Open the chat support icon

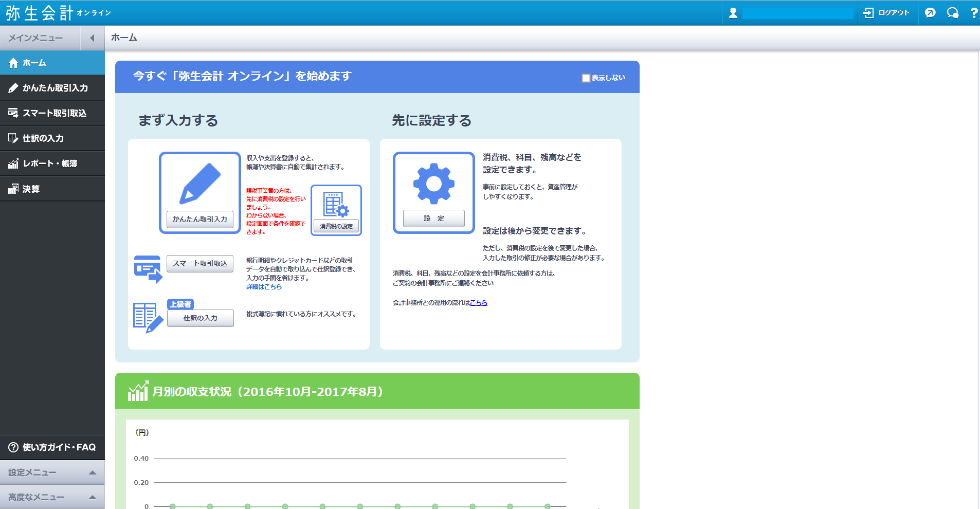pyautogui.click(x=953, y=13)
